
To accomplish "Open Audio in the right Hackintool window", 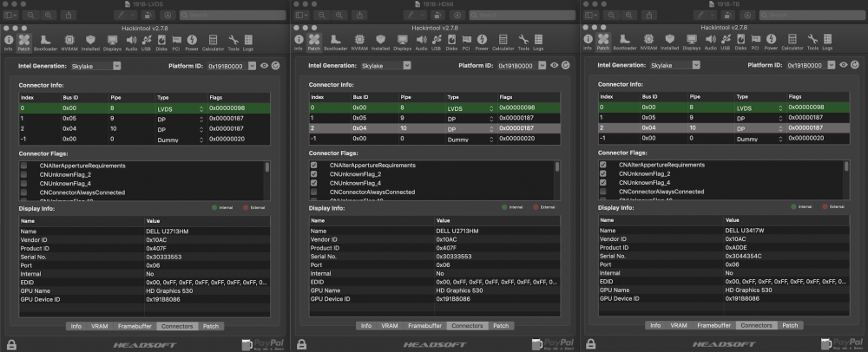I will click(x=711, y=42).
